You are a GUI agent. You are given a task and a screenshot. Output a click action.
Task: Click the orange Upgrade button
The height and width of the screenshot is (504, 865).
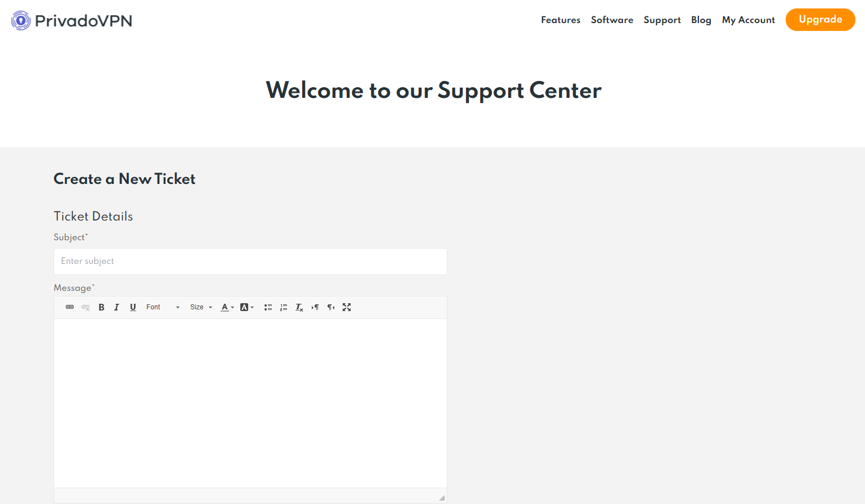[x=821, y=20]
